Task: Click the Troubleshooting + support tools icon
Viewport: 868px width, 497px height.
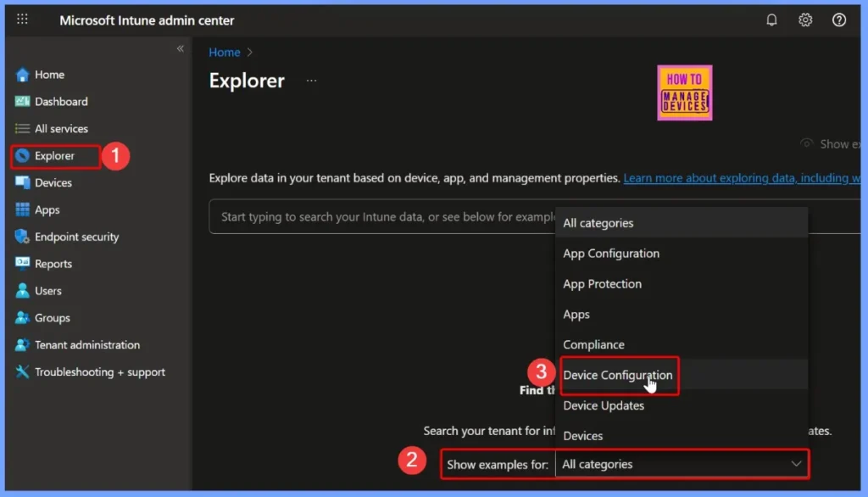Action: pyautogui.click(x=22, y=371)
